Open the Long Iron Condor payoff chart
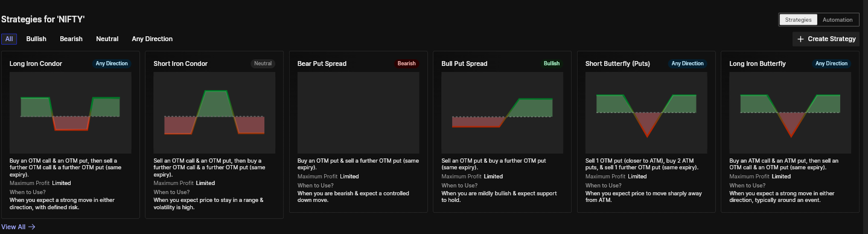868x234 pixels. click(71, 112)
